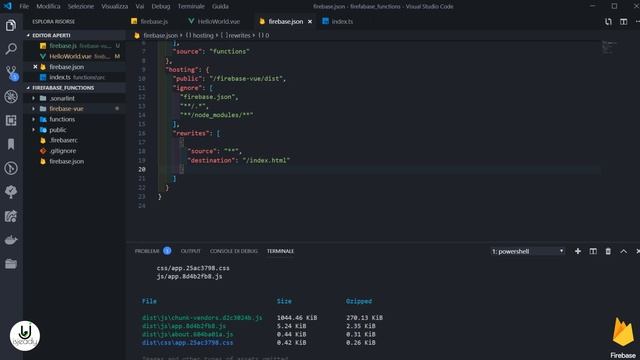
Task: Show the Console di Debug tab
Action: tap(233, 251)
